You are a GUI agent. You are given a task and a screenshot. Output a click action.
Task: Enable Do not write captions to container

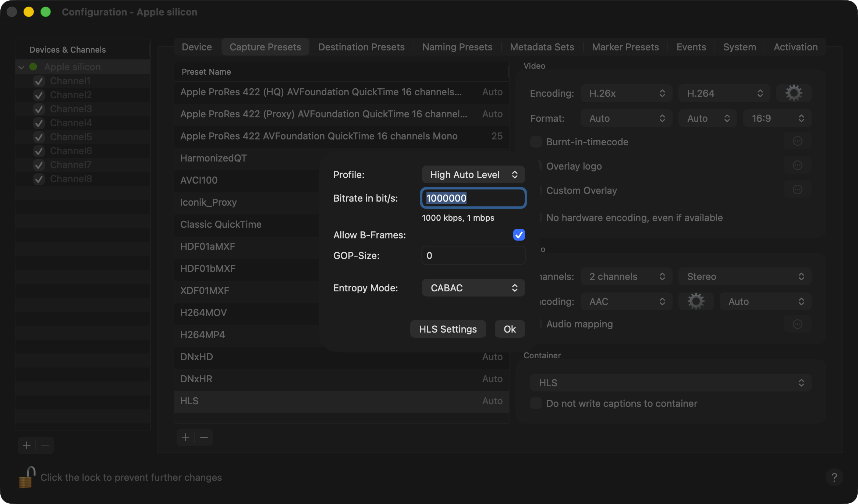coord(536,403)
